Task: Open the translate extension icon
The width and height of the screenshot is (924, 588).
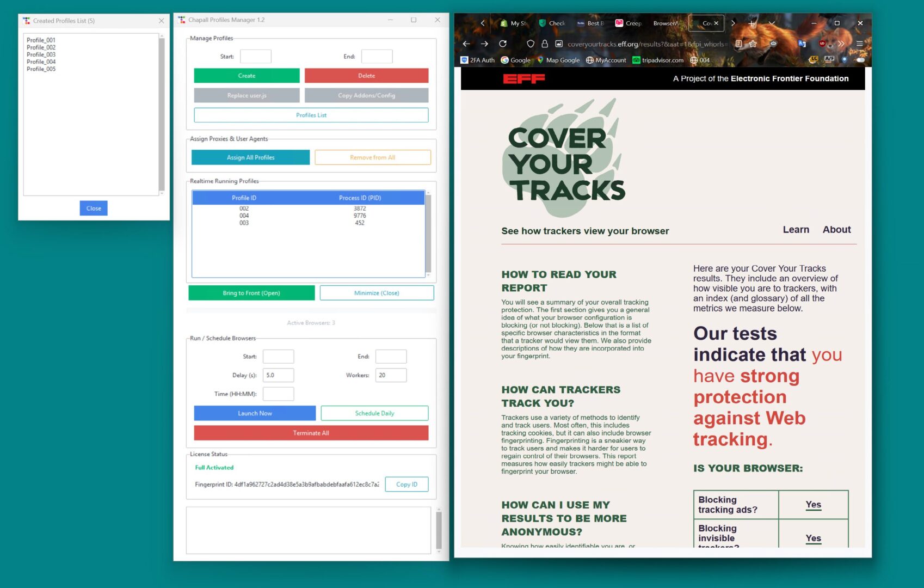Action: [x=802, y=44]
